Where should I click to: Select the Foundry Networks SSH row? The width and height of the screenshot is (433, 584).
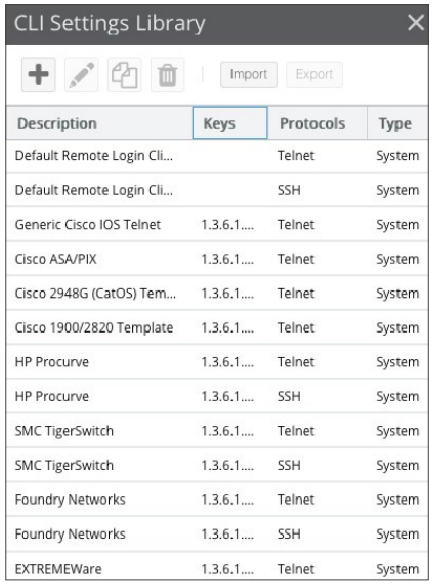[x=217, y=534]
